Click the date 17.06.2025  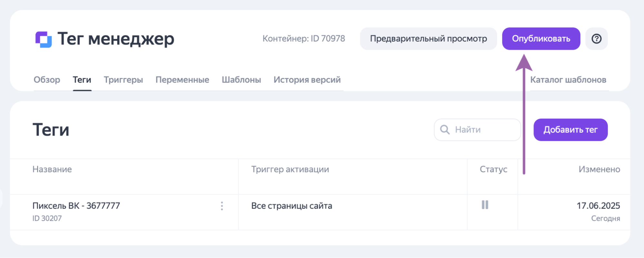click(598, 206)
